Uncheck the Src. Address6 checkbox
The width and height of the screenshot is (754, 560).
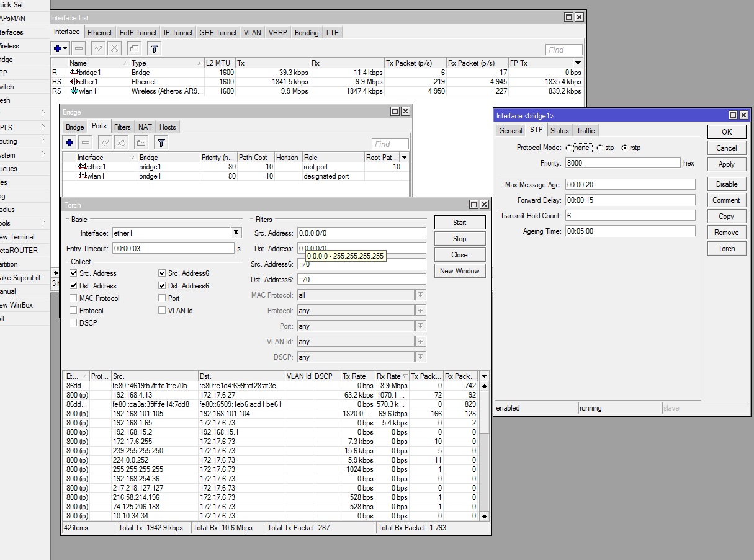coord(162,273)
